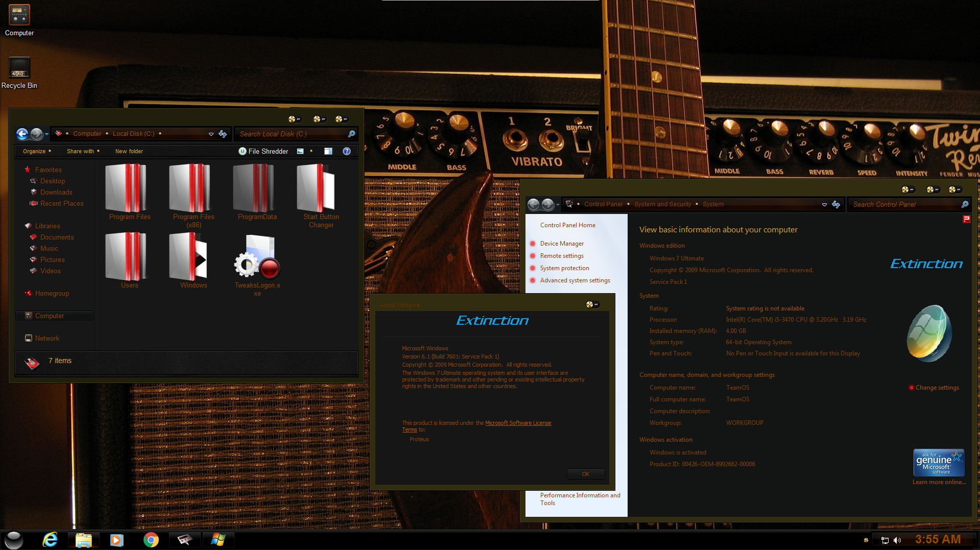Open the Share with menu
The image size is (980, 550).
click(83, 151)
